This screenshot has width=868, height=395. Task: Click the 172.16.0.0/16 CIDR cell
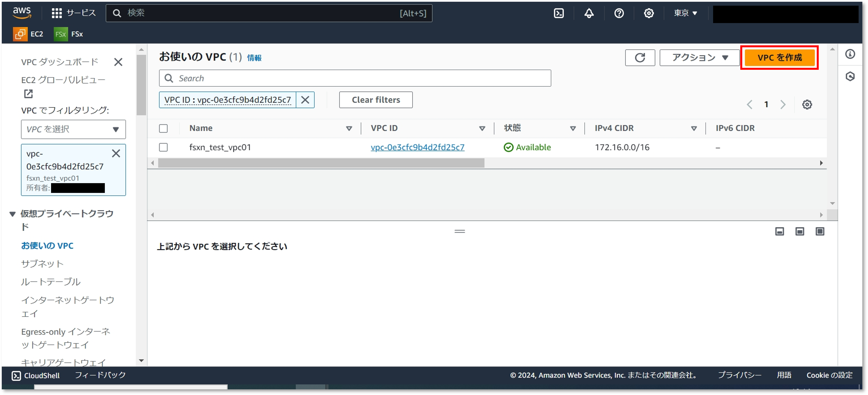[622, 147]
